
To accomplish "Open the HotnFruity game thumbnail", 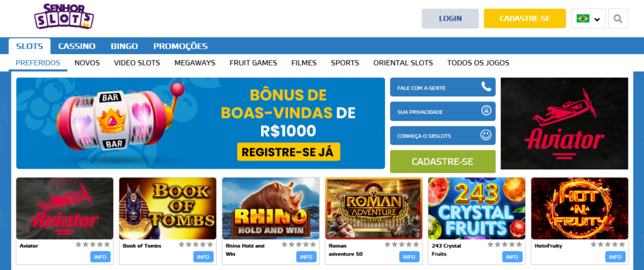I will (579, 208).
